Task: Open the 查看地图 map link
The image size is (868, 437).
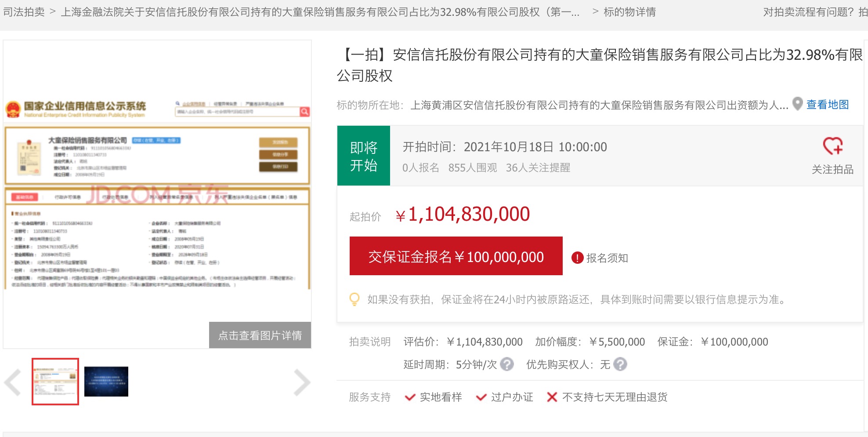Action: [x=827, y=105]
